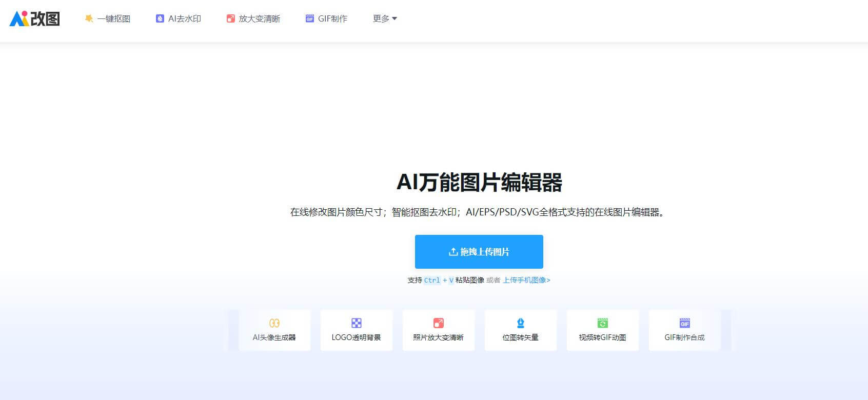Click the checkered LOGO透明背景 icon
This screenshot has height=400, width=868.
357,323
